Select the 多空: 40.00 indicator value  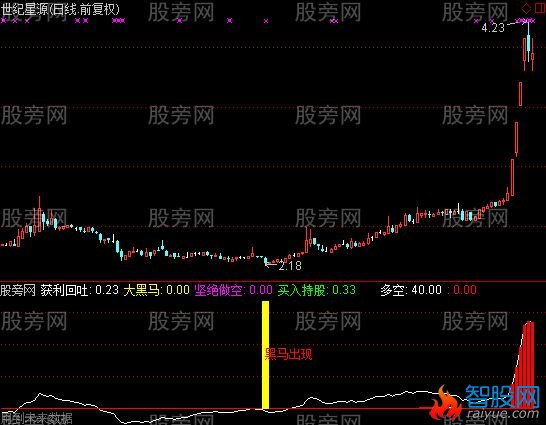click(x=411, y=290)
